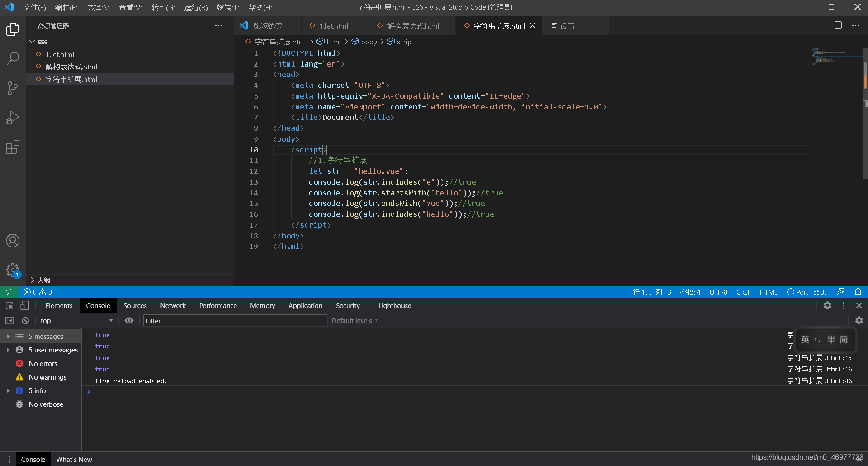Open the Run and Debug view
Image resolution: width=868 pixels, height=466 pixels.
(x=13, y=118)
